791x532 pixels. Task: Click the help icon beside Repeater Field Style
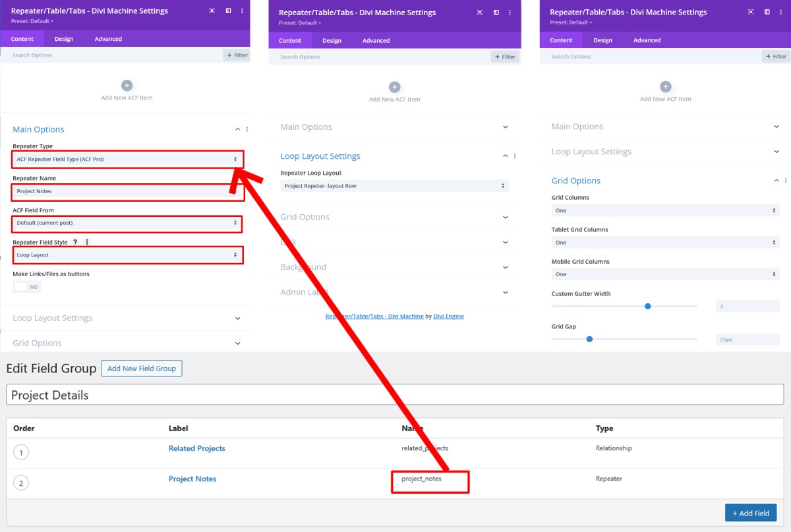click(x=75, y=242)
